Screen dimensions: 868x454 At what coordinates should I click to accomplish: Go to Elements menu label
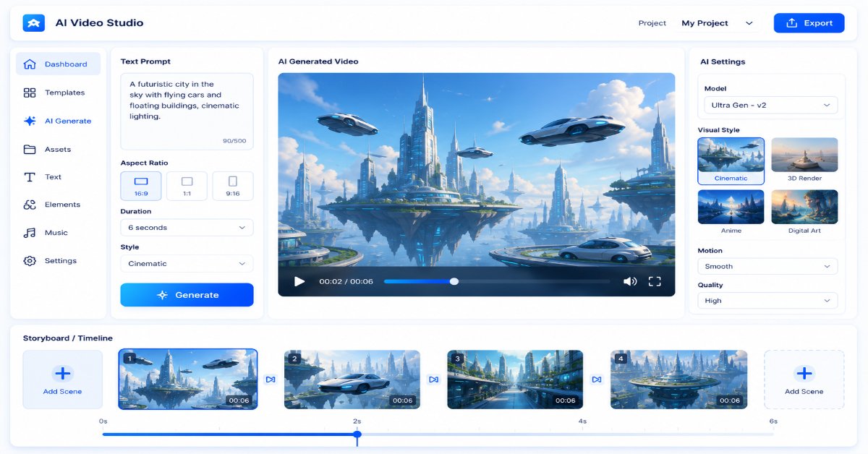62,205
